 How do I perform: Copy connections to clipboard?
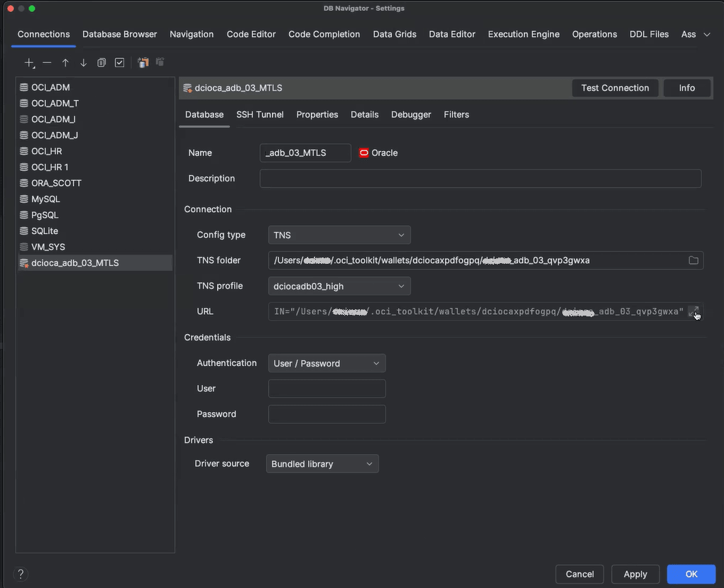tap(143, 62)
